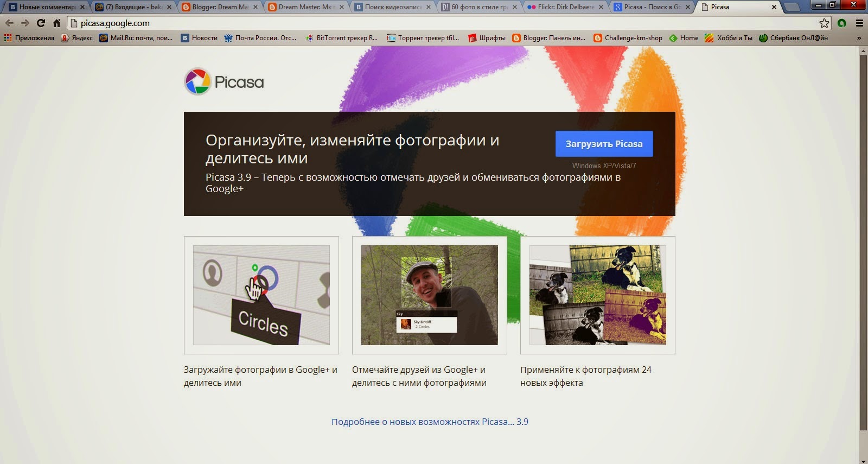Click the browser Back arrow
The width and height of the screenshot is (868, 464).
9,23
